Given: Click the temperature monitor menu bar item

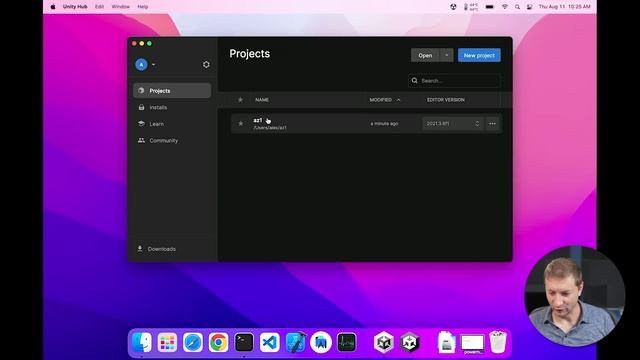Looking at the screenshot, I should 471,7.
